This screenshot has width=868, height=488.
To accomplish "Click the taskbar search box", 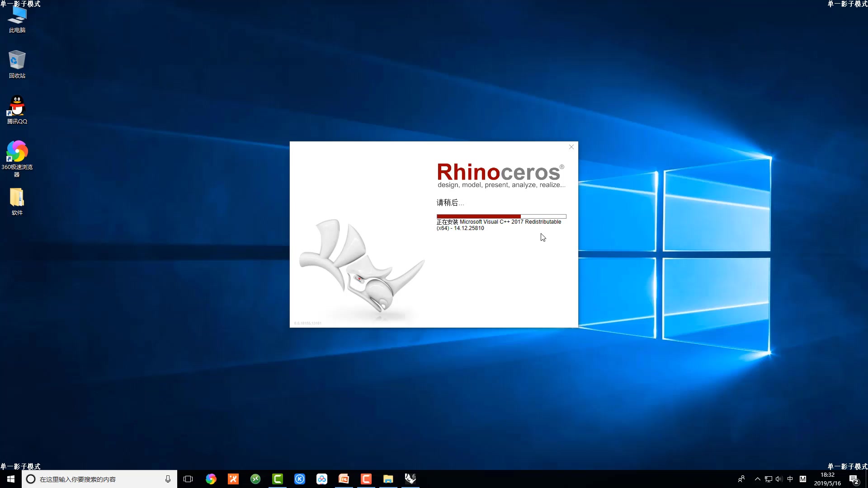I will point(99,479).
